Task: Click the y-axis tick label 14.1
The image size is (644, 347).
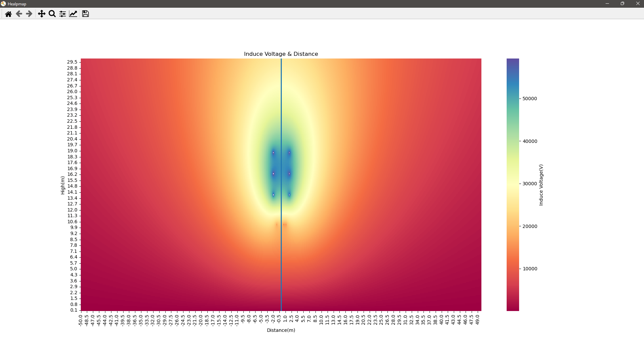Action: (x=72, y=192)
